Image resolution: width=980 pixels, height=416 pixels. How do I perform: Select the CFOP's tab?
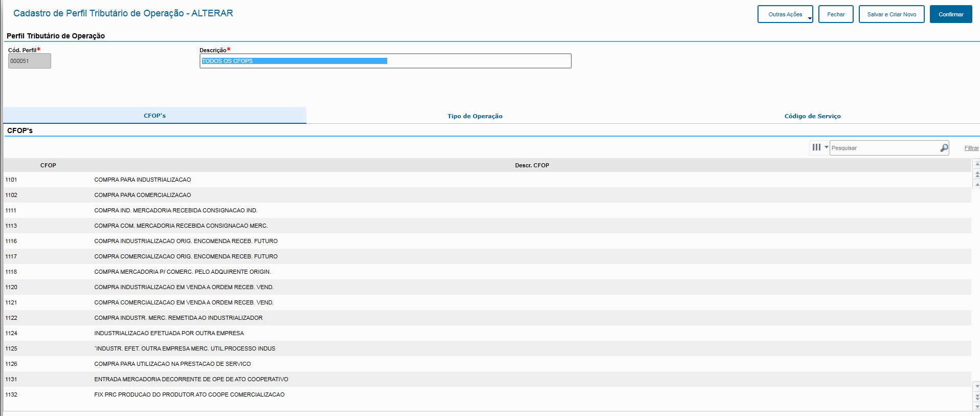tap(154, 116)
